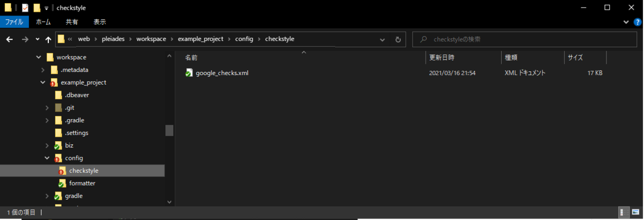Collapse the config tree node

tap(47, 158)
